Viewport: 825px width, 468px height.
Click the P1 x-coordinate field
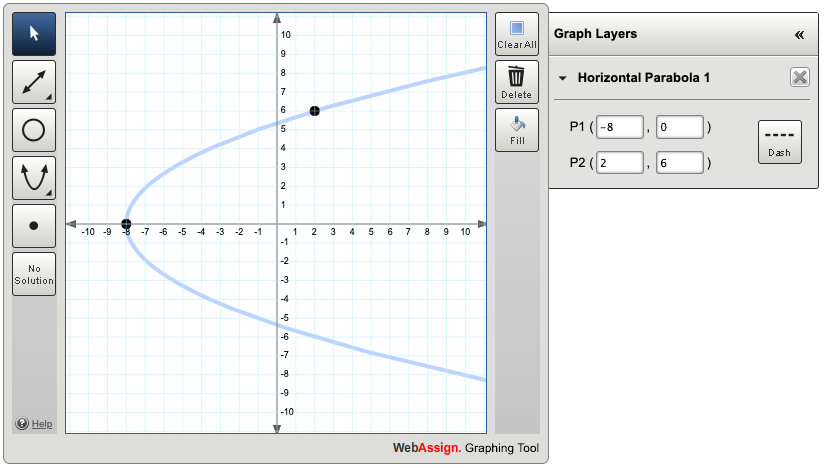coord(620,127)
